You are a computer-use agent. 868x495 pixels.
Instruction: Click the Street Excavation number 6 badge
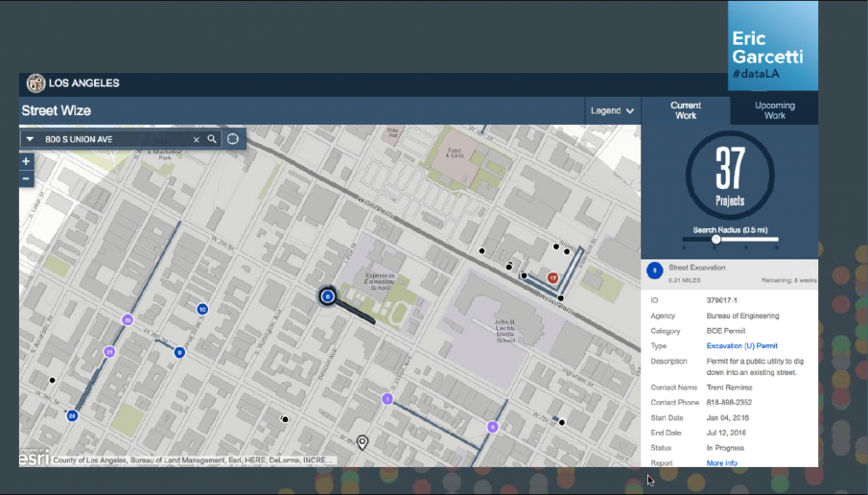click(655, 271)
